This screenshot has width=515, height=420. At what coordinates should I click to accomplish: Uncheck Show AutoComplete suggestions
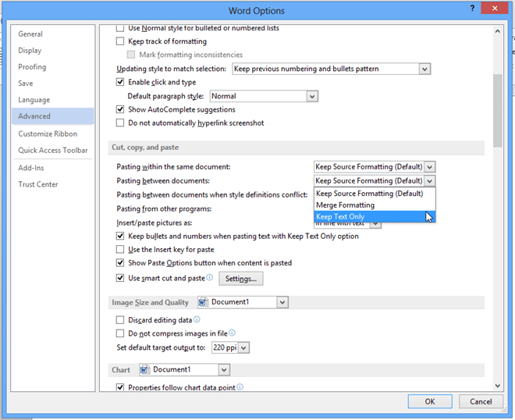coord(120,109)
